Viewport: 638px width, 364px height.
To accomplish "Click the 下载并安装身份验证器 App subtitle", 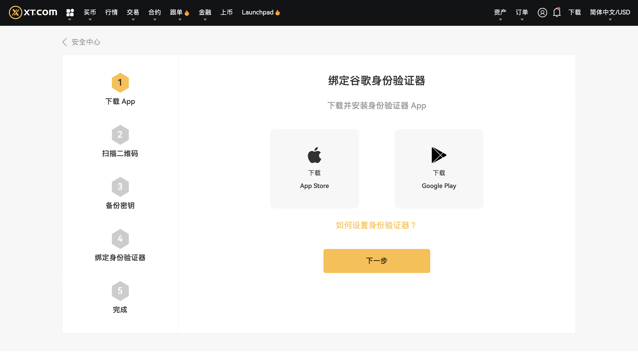I will pos(377,105).
